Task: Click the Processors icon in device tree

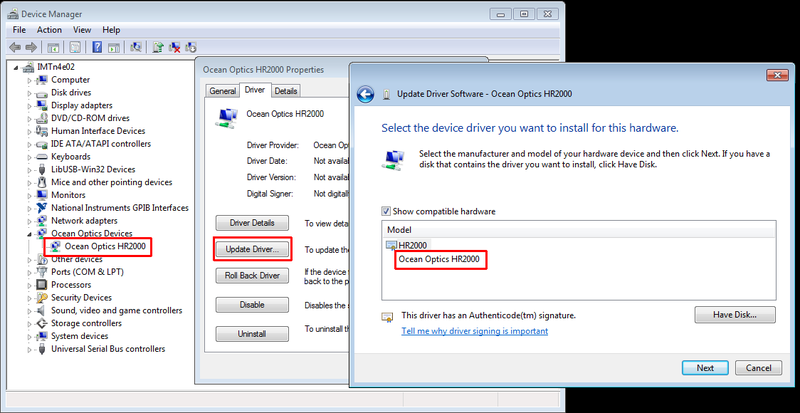Action: tap(42, 285)
